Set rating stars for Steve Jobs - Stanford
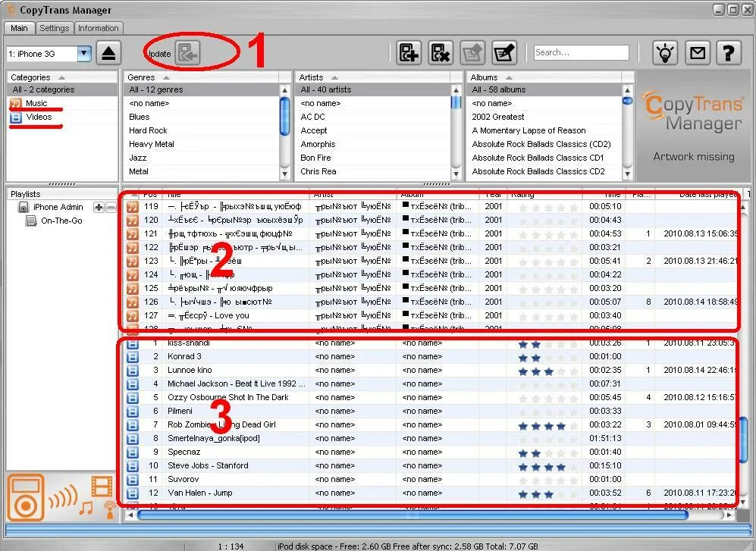 coord(547,467)
